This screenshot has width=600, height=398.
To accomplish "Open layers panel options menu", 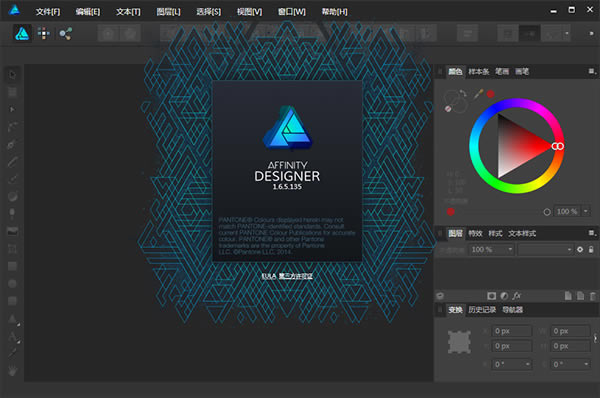I will pyautogui.click(x=592, y=233).
